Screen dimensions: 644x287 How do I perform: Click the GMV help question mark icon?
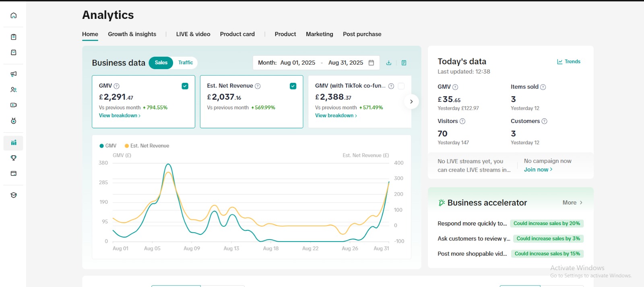(117, 86)
